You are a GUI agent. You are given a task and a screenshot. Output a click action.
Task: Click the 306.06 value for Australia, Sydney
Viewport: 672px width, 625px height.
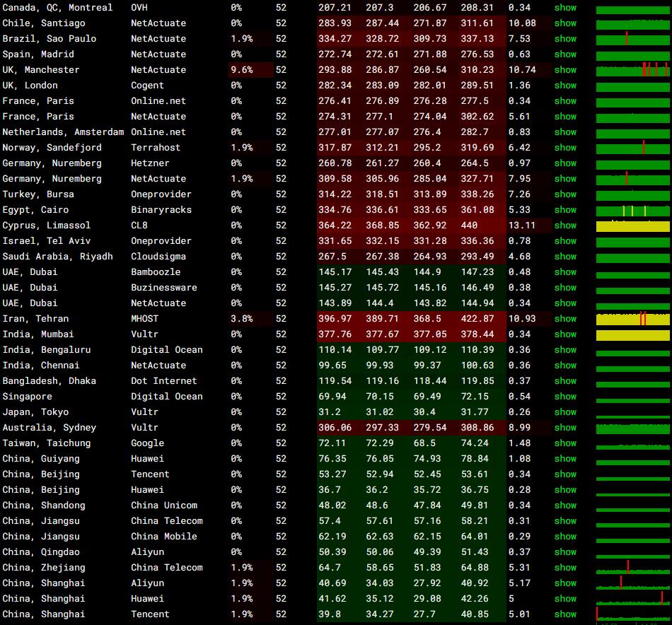click(x=335, y=428)
